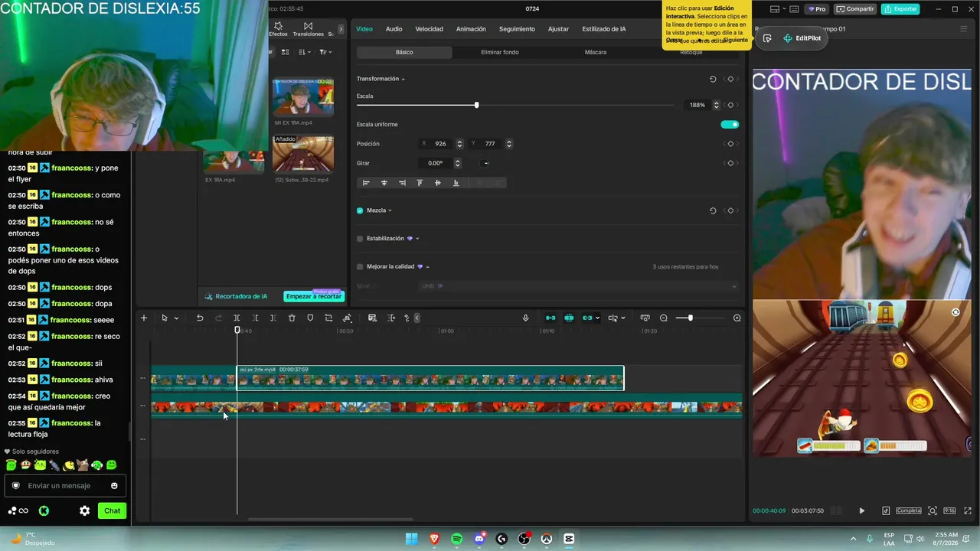The height and width of the screenshot is (551, 980).
Task: Uncheck the Mezcla checkbox
Action: 360,210
